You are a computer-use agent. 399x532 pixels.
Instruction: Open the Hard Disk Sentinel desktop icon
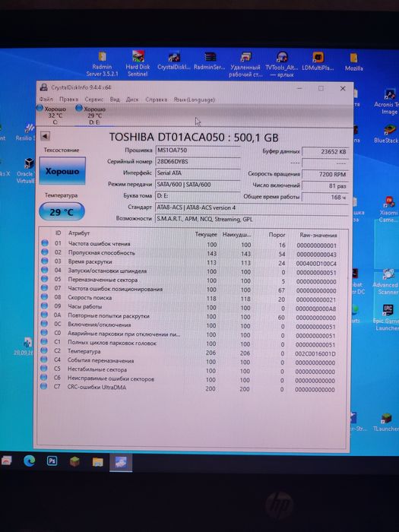(x=138, y=63)
